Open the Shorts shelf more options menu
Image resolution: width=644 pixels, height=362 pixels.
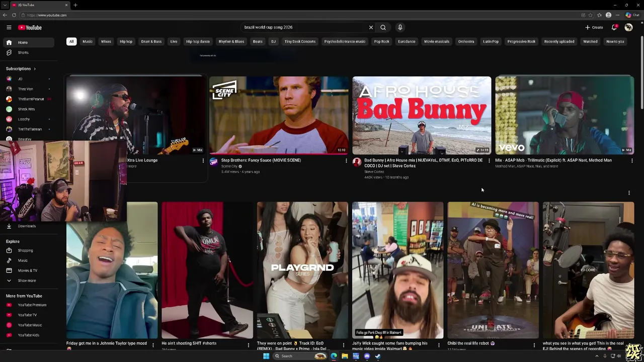pos(629,193)
